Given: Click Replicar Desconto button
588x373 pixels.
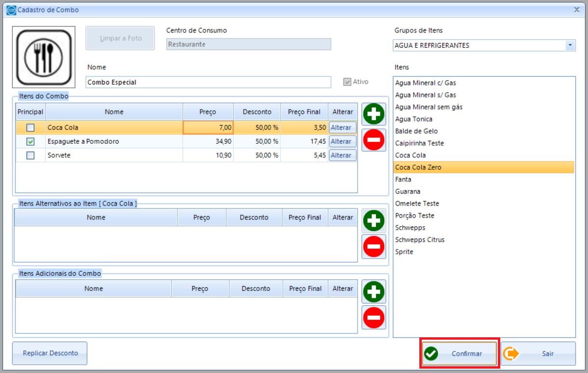Looking at the screenshot, I should 50,353.
